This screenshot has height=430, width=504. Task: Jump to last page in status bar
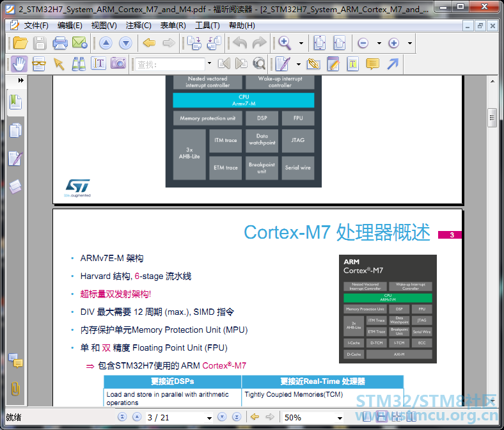coord(237,417)
